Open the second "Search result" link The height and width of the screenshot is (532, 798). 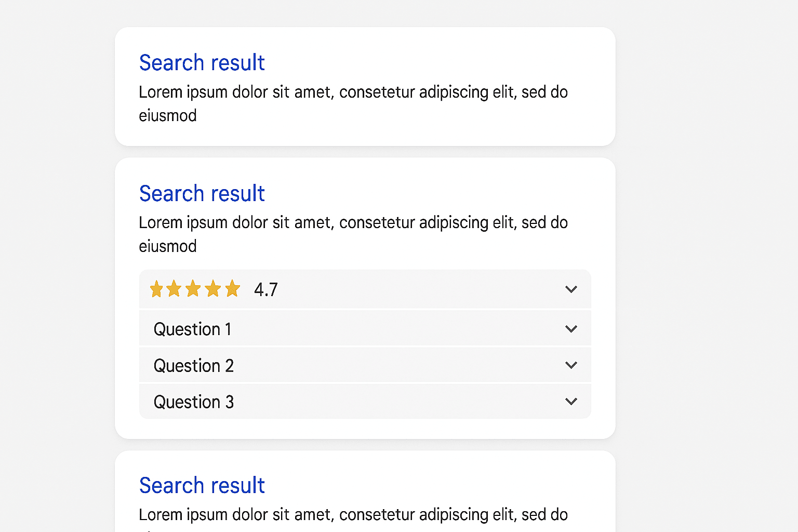pos(202,194)
